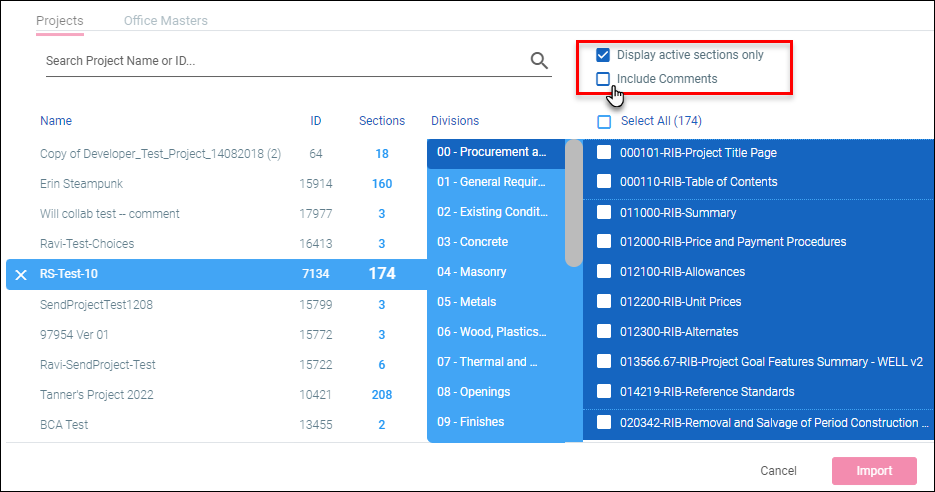Click project ID 17977

(315, 213)
